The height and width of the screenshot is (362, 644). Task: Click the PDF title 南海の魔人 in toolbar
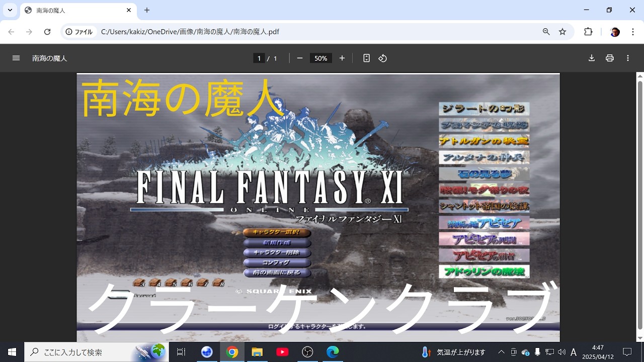[49, 58]
